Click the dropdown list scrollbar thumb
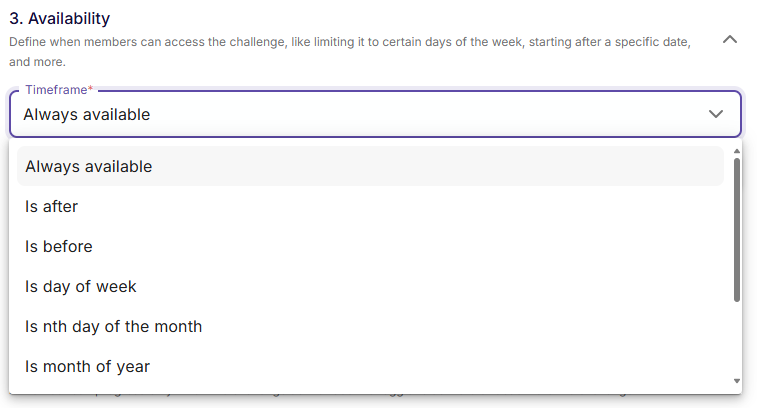 point(737,228)
